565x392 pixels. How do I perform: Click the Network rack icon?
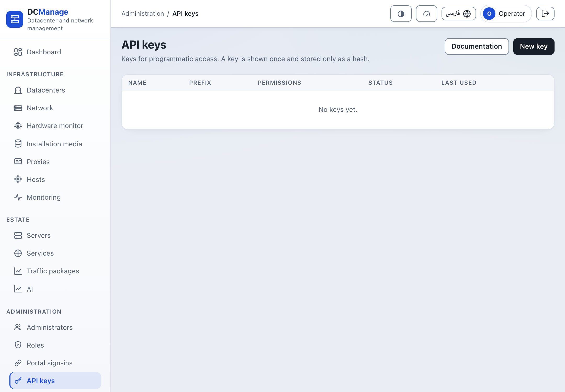tap(18, 108)
